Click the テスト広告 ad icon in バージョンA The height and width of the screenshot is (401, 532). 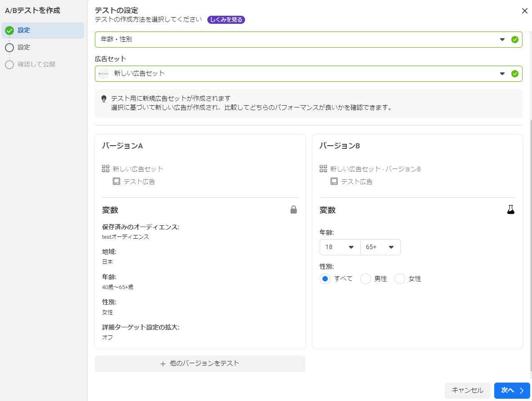[x=116, y=182]
